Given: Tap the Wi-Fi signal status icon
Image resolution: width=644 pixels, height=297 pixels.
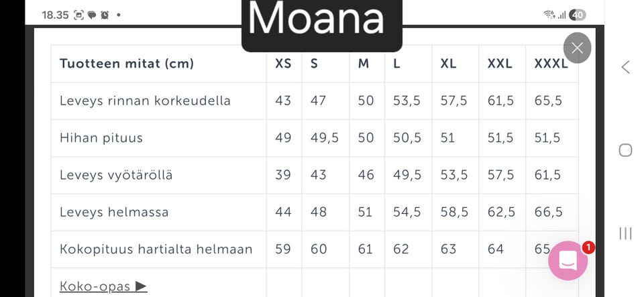Looking at the screenshot, I should [550, 15].
